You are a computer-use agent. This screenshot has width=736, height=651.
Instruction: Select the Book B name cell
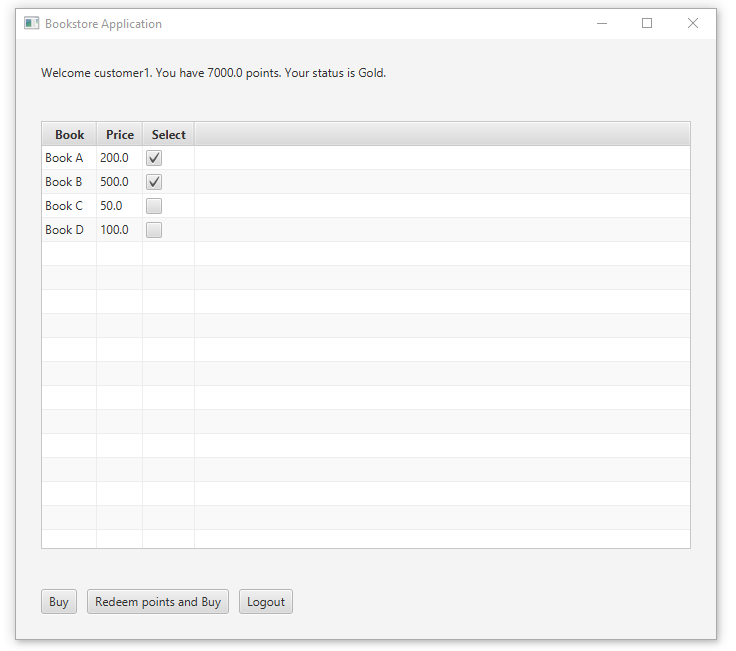pyautogui.click(x=69, y=182)
